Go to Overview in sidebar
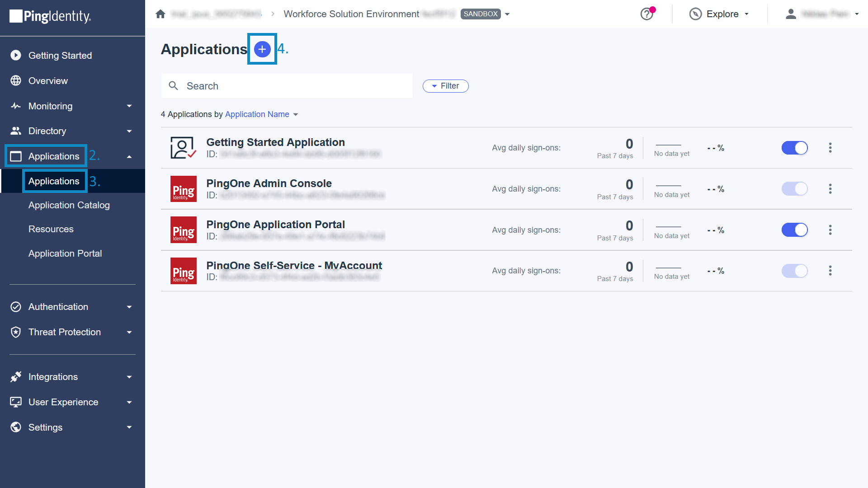Viewport: 868px width, 488px height. tap(48, 80)
